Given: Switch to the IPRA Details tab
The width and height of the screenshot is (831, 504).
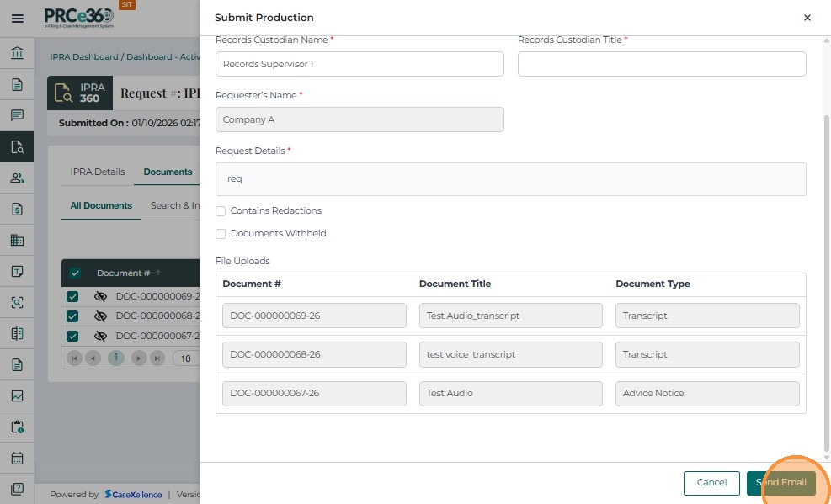Looking at the screenshot, I should pyautogui.click(x=97, y=172).
